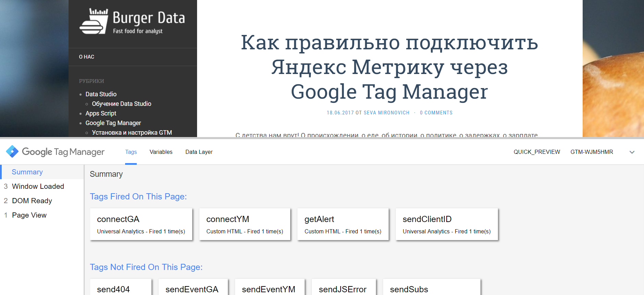Click the Tags Fired On This Page heading
The image size is (644, 295).
pyautogui.click(x=138, y=197)
